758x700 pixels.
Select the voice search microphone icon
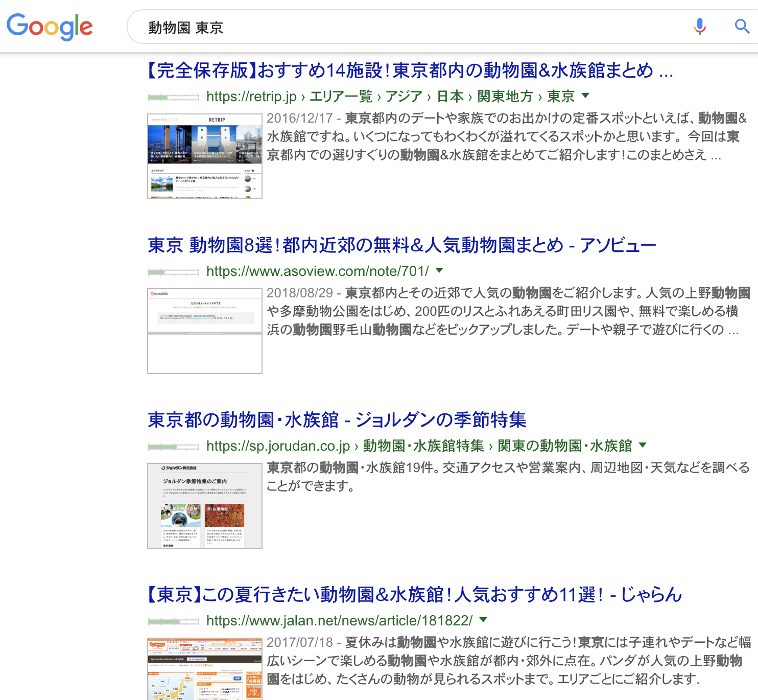click(x=699, y=27)
